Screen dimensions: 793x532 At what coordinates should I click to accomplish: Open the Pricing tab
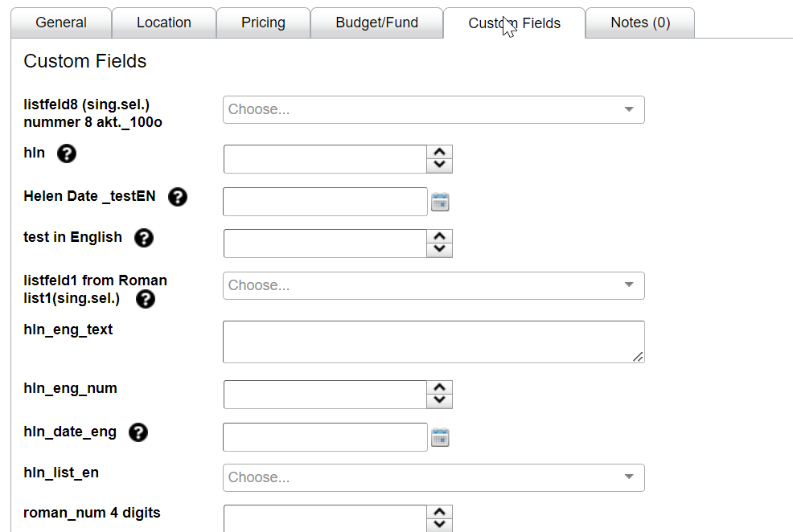[263, 23]
